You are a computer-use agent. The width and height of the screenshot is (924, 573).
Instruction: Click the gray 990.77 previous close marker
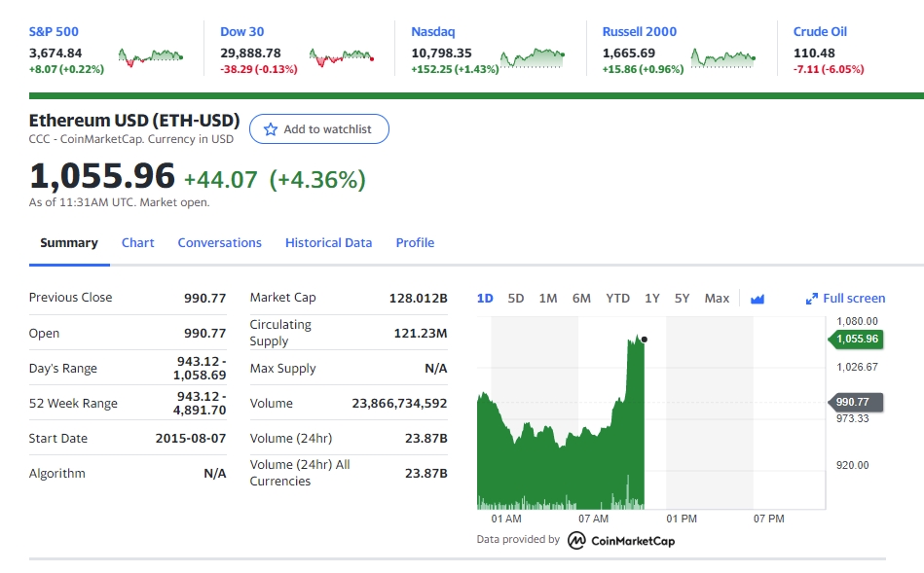coord(856,402)
